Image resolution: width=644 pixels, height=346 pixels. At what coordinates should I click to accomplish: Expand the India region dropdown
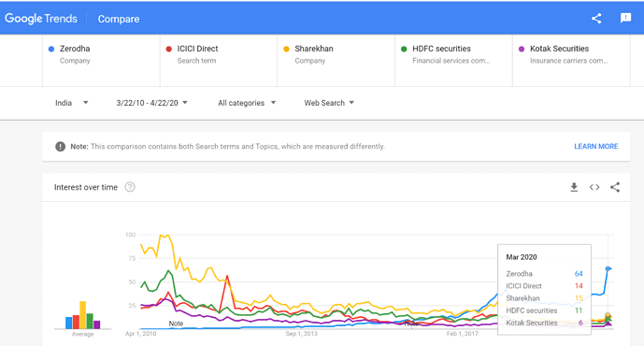coord(71,103)
